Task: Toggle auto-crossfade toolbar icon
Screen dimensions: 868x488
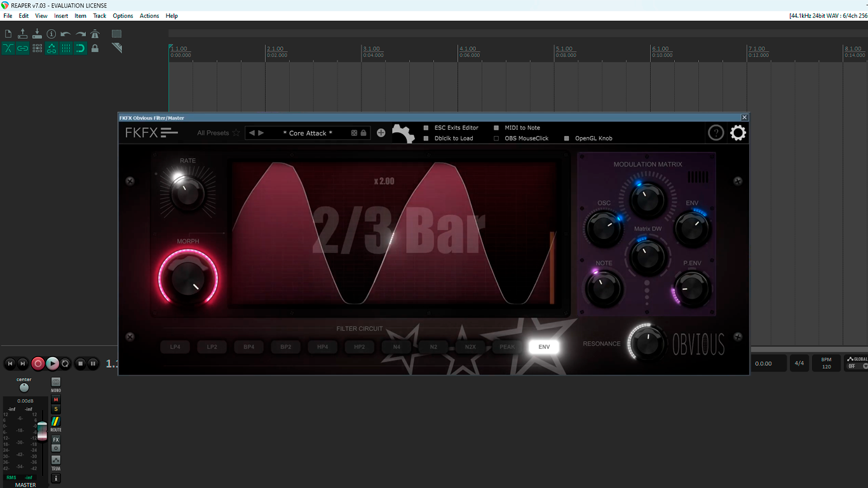Action: pyautogui.click(x=8, y=48)
